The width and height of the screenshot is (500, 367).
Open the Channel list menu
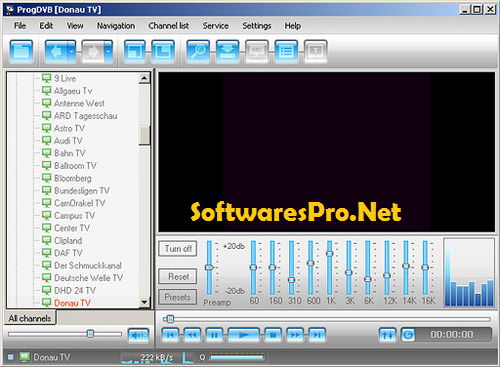[x=169, y=26]
